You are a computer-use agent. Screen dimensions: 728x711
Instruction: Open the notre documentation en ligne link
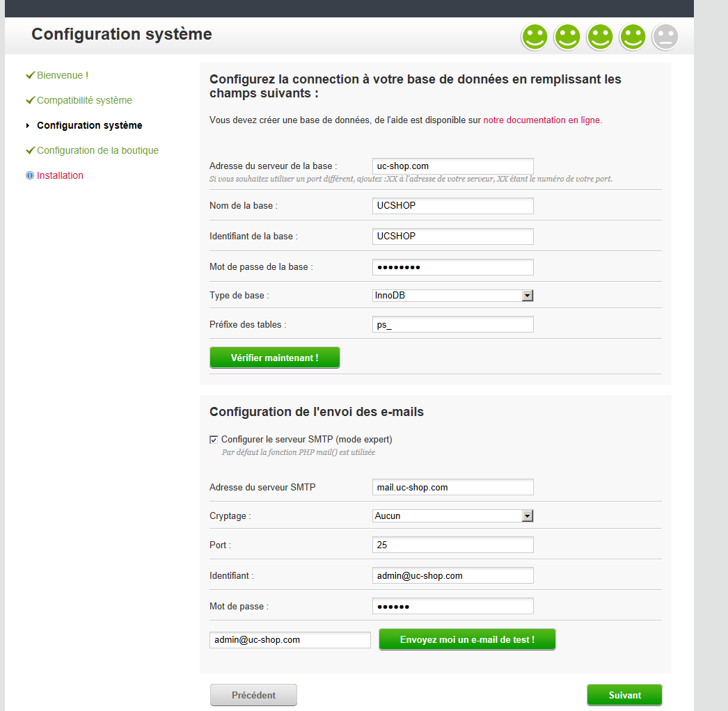[x=541, y=120]
